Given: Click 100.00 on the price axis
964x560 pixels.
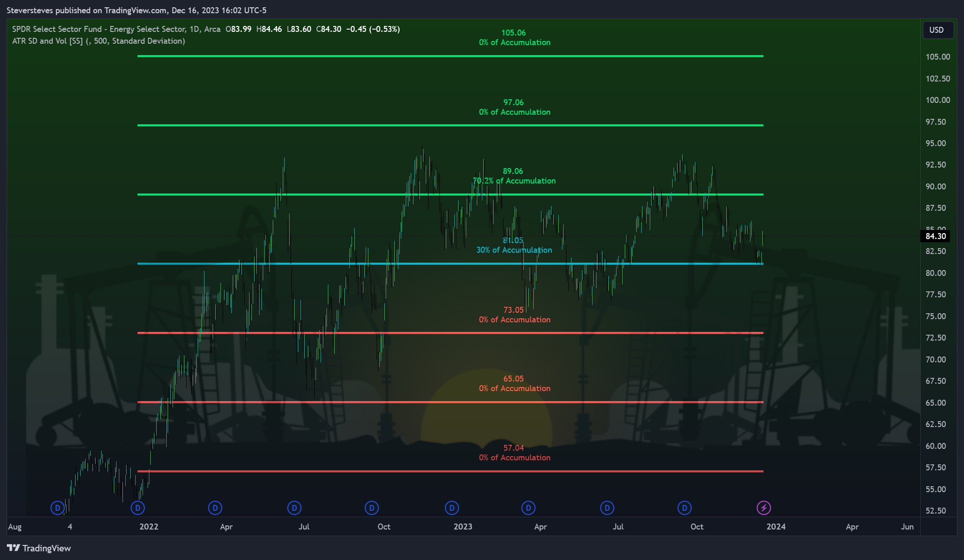Looking at the screenshot, I should [x=938, y=100].
